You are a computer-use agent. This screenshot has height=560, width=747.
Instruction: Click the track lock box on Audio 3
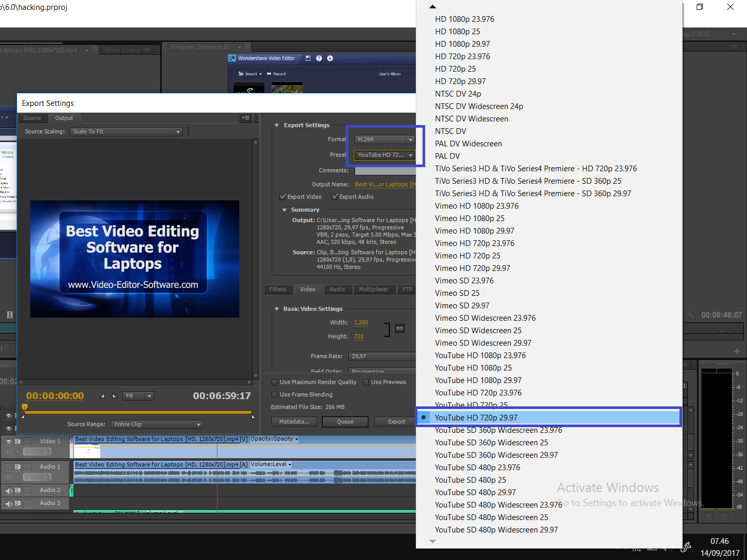point(28,503)
